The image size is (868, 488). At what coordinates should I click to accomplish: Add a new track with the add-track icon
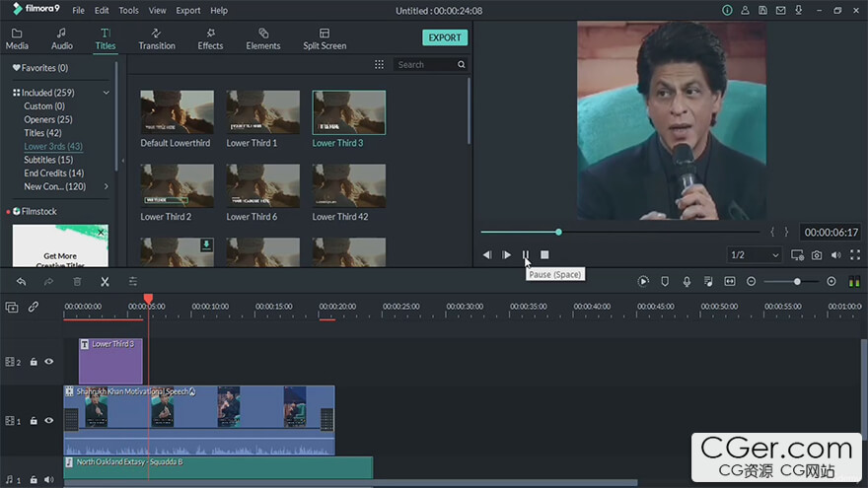(x=12, y=307)
